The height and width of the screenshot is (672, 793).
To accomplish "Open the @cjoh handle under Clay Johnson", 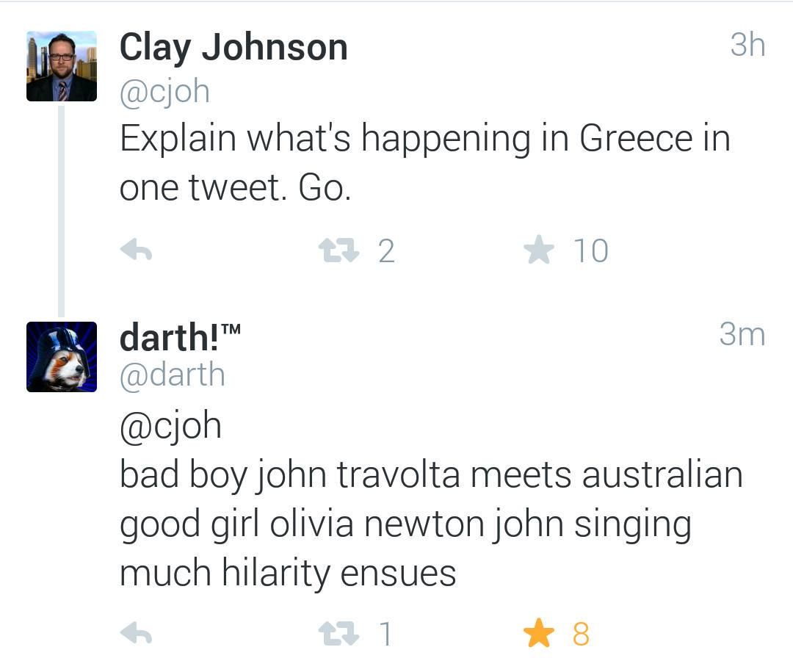I will (x=164, y=92).
